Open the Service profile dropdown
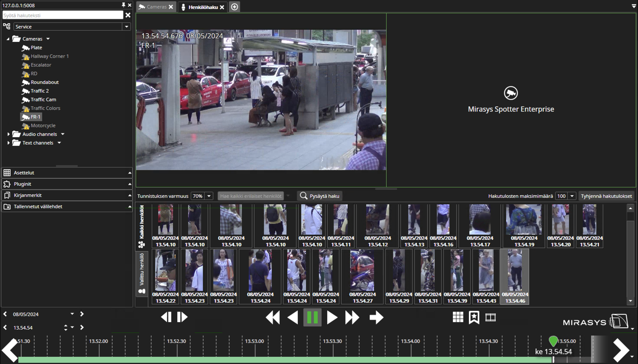 pos(127,26)
